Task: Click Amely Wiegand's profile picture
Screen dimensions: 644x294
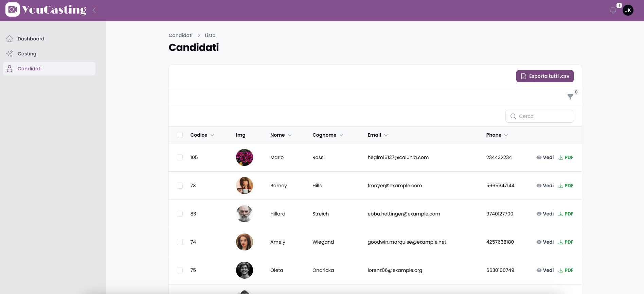Action: [x=245, y=242]
